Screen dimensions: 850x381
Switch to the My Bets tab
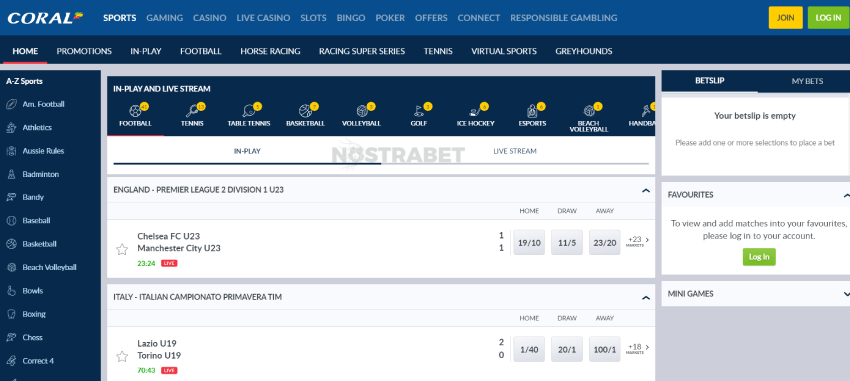pyautogui.click(x=807, y=81)
